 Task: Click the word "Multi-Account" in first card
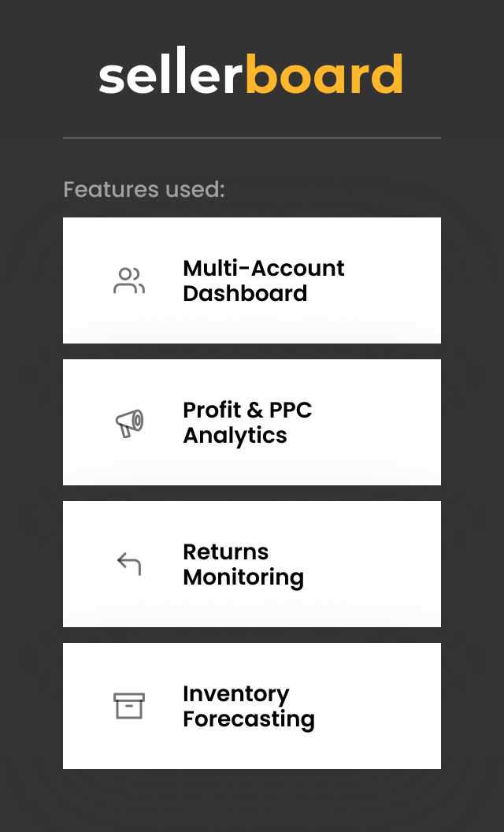264,268
